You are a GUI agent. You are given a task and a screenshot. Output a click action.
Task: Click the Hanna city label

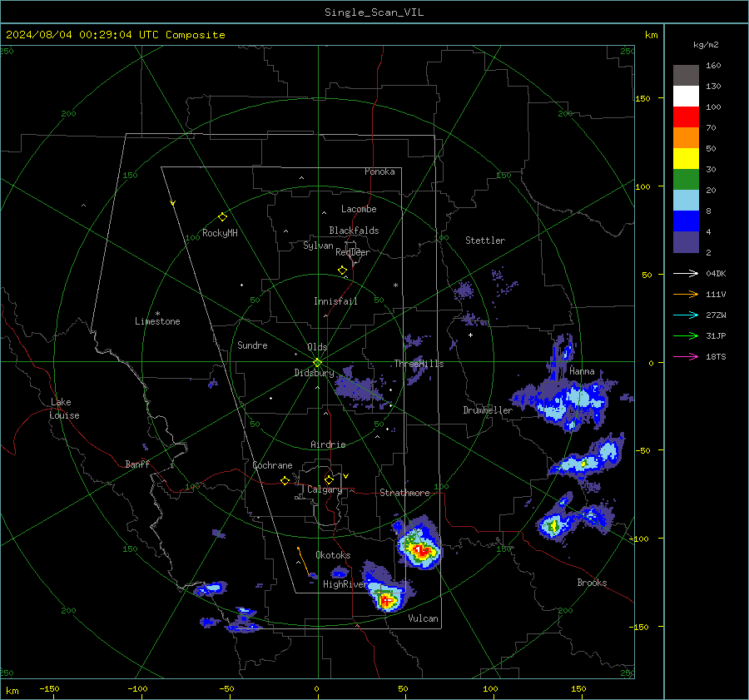(582, 371)
